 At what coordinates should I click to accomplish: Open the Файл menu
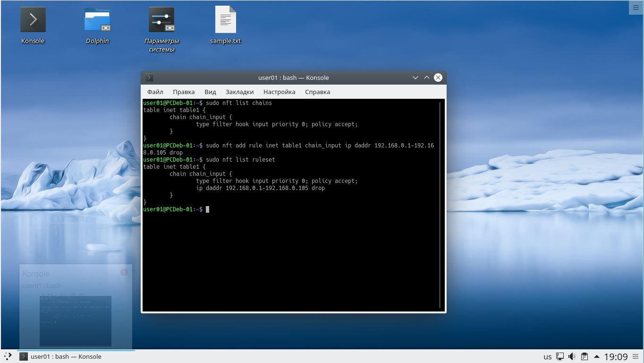(x=155, y=92)
